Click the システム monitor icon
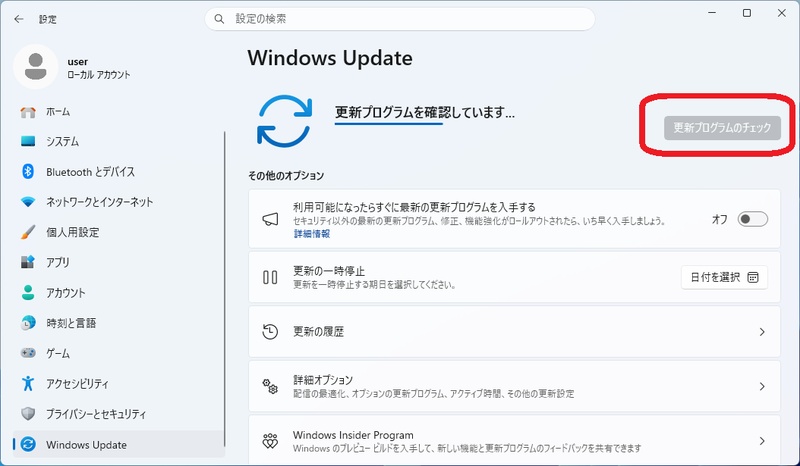The image size is (800, 466). click(28, 141)
